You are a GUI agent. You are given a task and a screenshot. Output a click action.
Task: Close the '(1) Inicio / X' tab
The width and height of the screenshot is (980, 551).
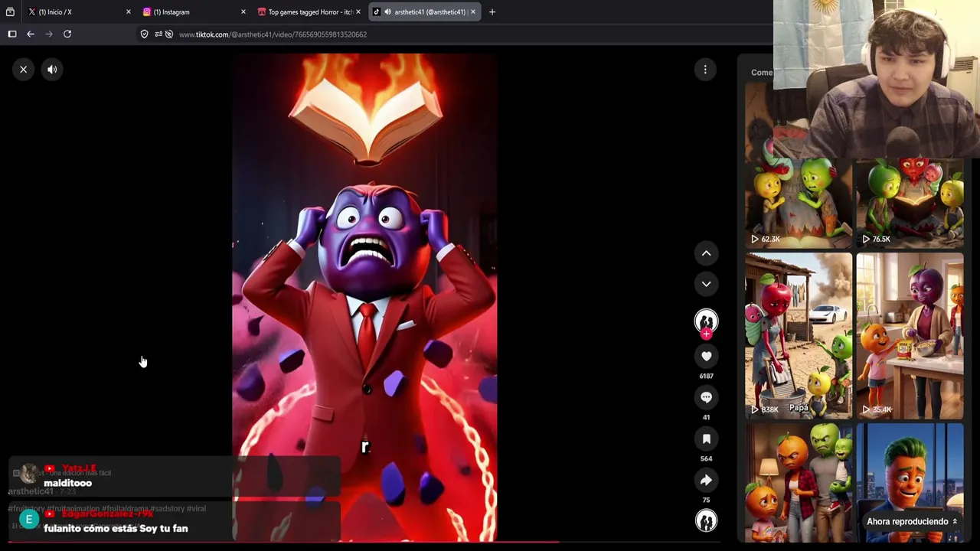tap(128, 11)
